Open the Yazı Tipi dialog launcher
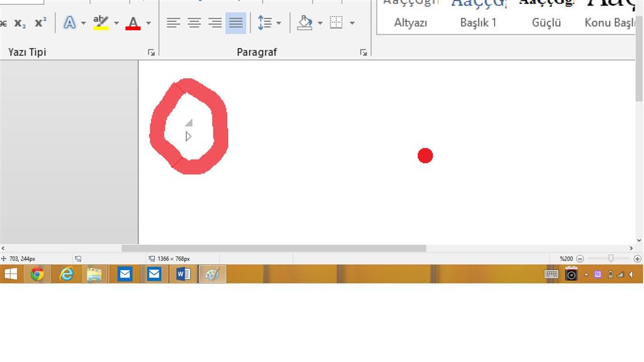 pos(151,52)
